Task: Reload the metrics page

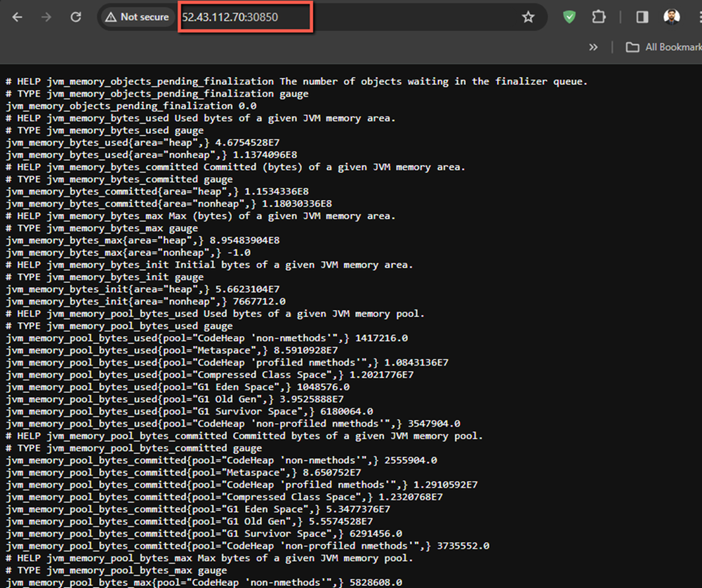Action: (x=76, y=17)
